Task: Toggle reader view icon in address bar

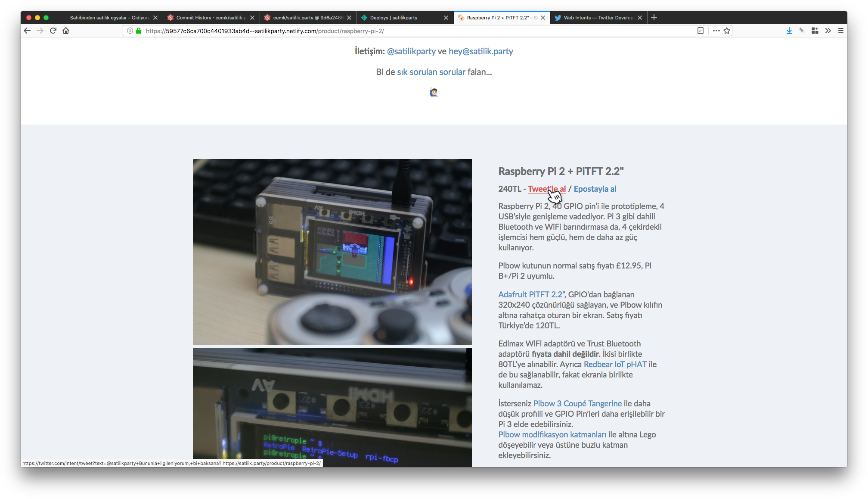Action: tap(701, 31)
